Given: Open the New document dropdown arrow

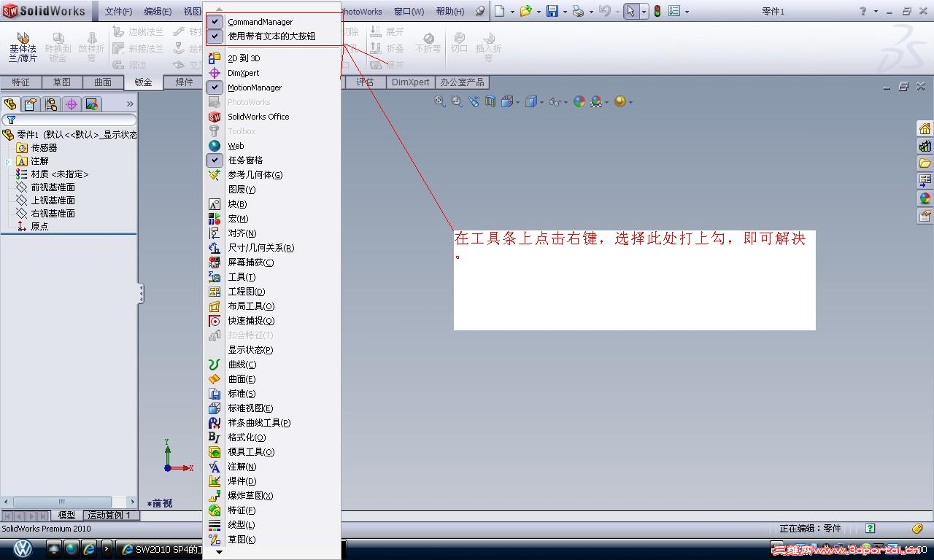Looking at the screenshot, I should point(512,12).
